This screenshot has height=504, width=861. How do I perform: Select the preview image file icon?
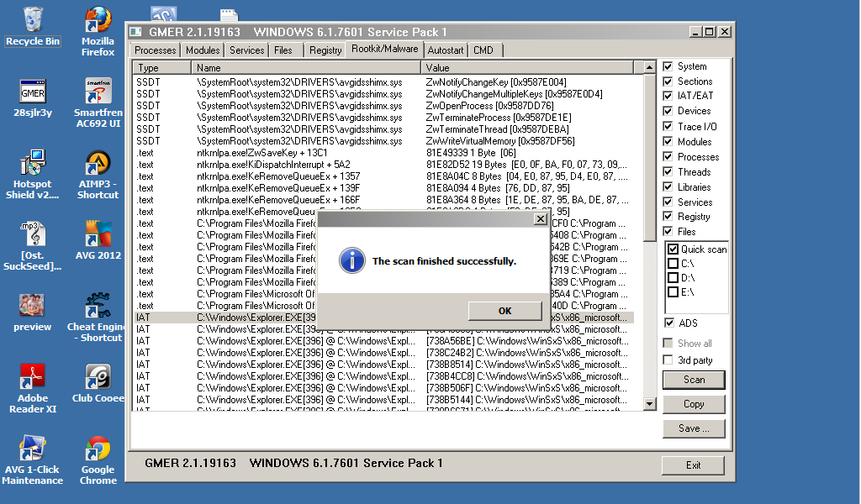(x=33, y=312)
